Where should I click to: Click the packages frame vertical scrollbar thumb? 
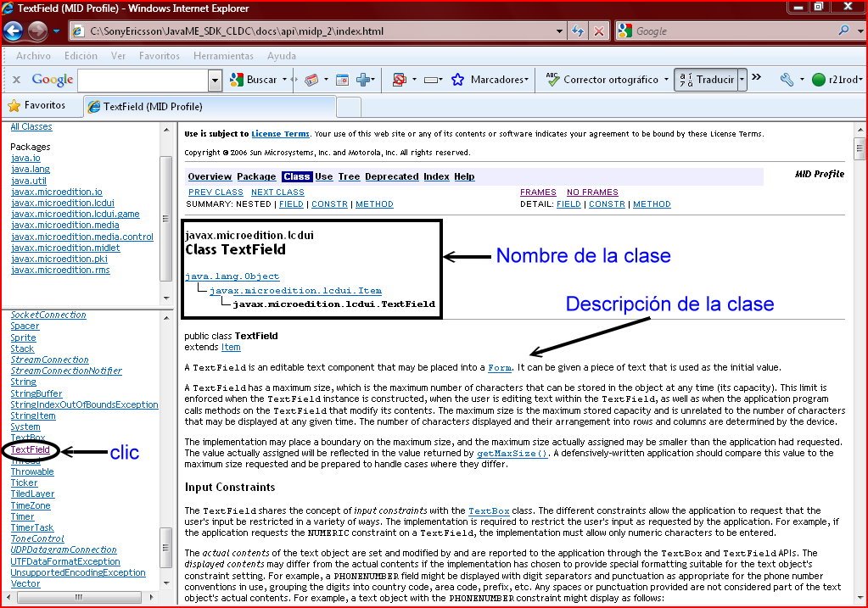[x=165, y=219]
